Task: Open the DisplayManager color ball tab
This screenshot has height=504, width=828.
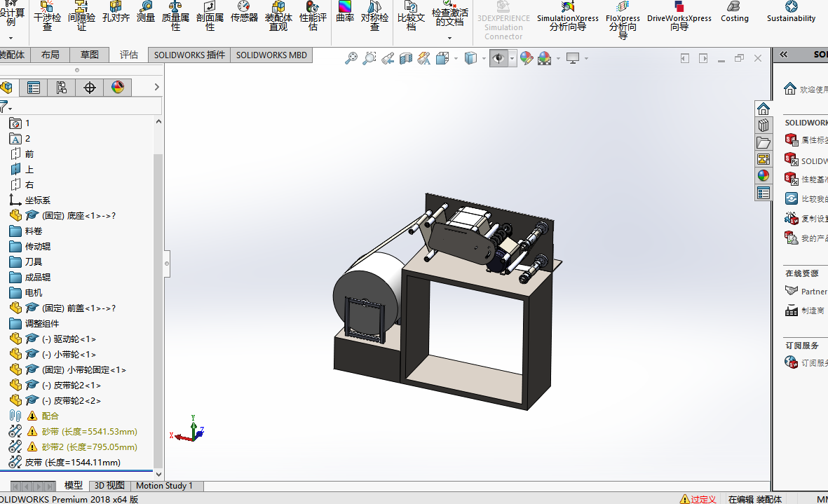Action: 117,88
